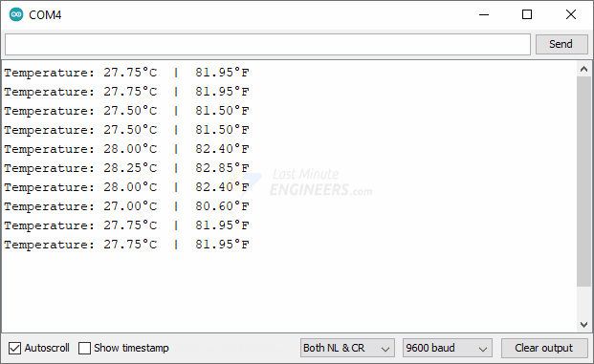Viewport: 594px width, 364px height.
Task: Click the Send button
Action: tap(561, 44)
